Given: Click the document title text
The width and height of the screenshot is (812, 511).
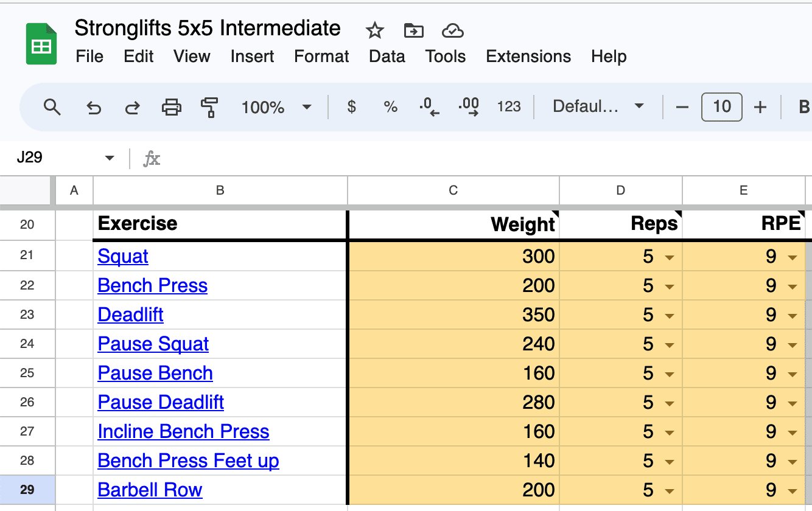Looking at the screenshot, I should pyautogui.click(x=208, y=28).
